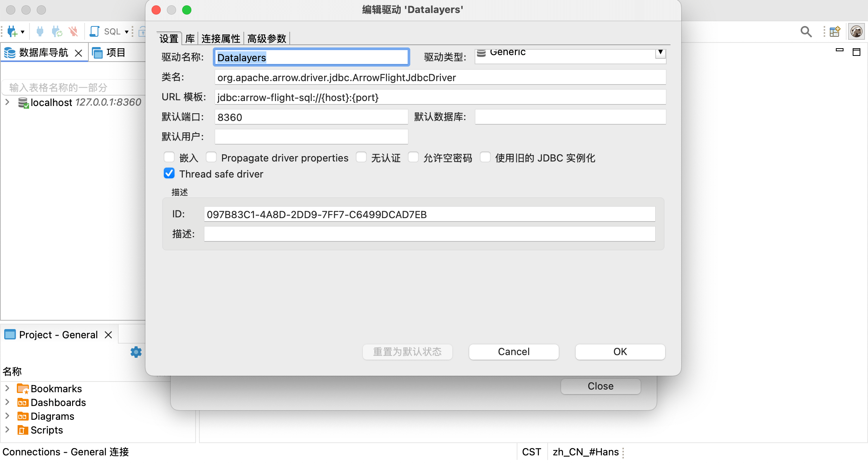Click Cancel in driver dialog
868x463 pixels.
click(x=514, y=352)
